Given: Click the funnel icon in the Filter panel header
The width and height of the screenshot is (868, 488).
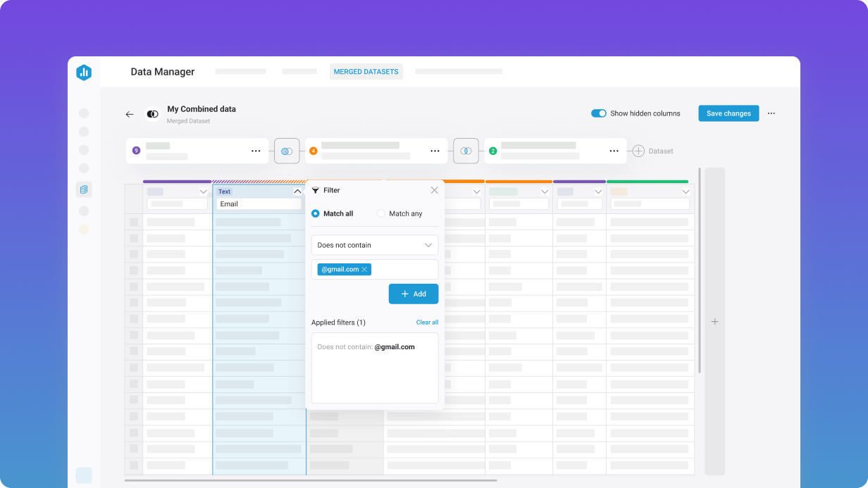Looking at the screenshot, I should [x=316, y=190].
